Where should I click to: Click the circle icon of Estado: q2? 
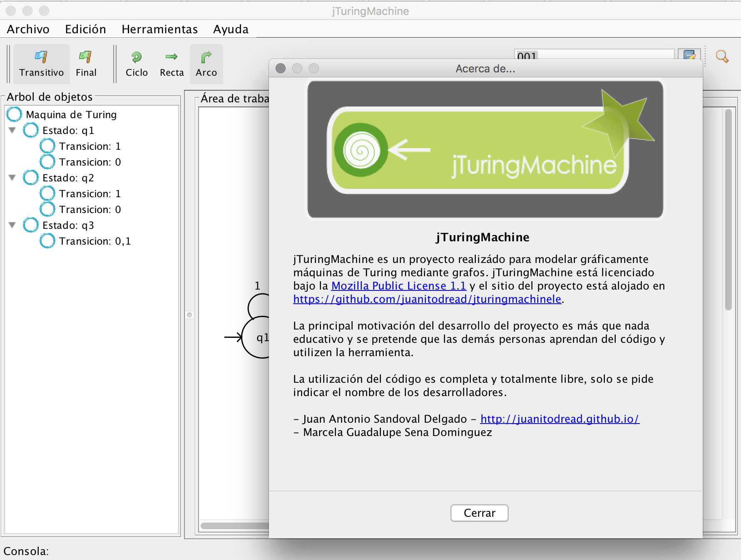point(31,177)
